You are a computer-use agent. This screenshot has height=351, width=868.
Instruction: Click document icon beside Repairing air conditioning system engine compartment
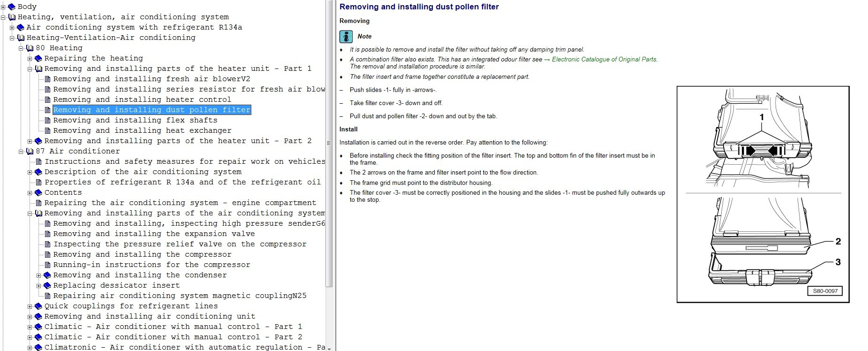tap(38, 203)
